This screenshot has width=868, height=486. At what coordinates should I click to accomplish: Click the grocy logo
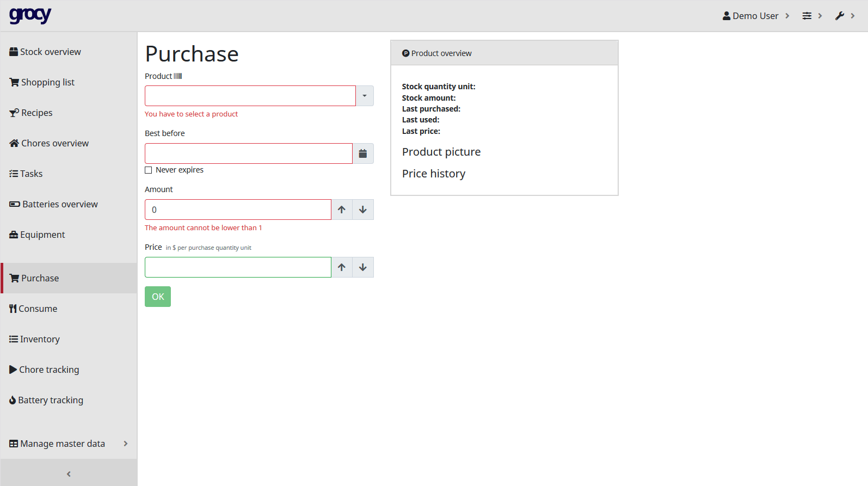tap(30, 15)
